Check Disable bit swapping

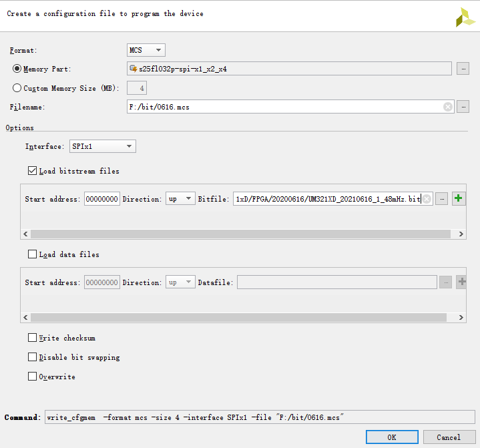(x=32, y=357)
